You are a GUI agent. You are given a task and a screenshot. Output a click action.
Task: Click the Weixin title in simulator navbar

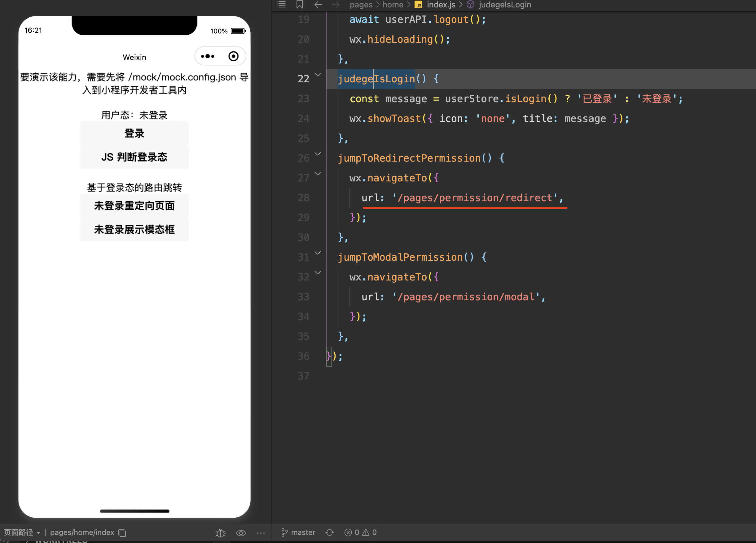tap(134, 57)
